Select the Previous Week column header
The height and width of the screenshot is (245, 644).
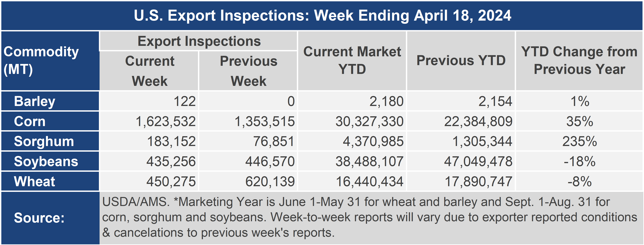[x=248, y=71]
